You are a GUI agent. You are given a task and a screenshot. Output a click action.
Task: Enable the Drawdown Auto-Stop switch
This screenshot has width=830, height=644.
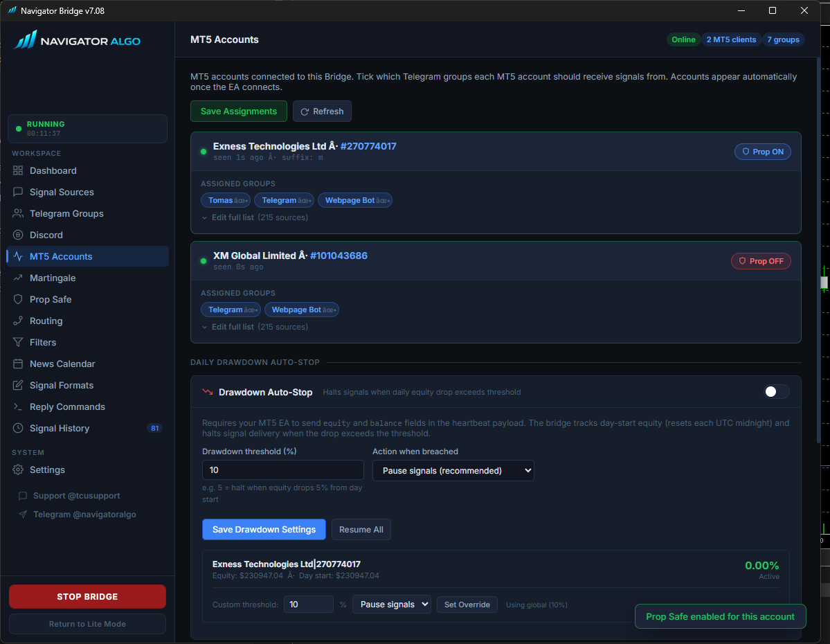point(777,392)
